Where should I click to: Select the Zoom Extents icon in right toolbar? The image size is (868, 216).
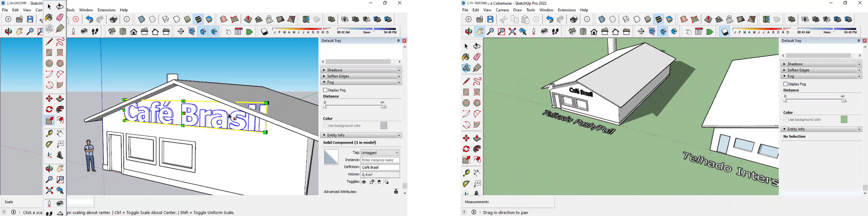coord(512,32)
